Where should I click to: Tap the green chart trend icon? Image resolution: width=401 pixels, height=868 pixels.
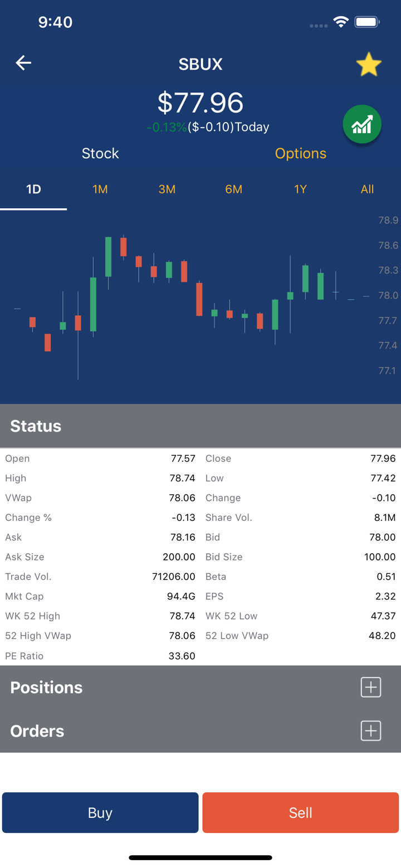pos(362,124)
